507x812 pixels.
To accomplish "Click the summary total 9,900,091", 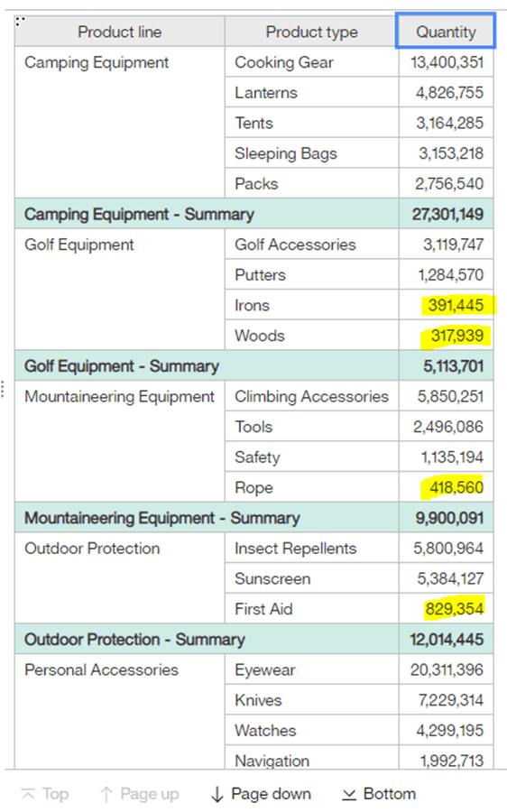I will 449,518.
